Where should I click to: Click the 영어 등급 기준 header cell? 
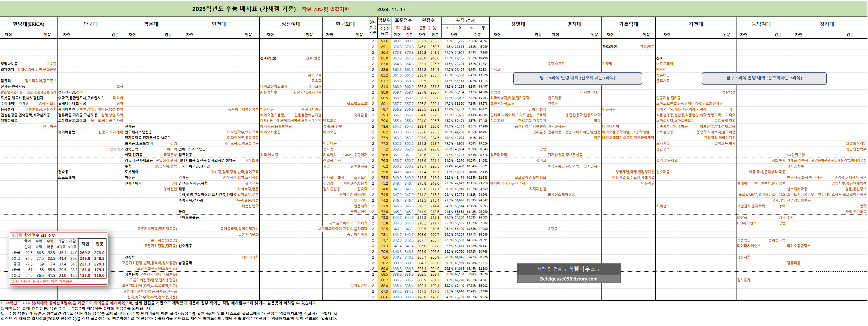373,27
